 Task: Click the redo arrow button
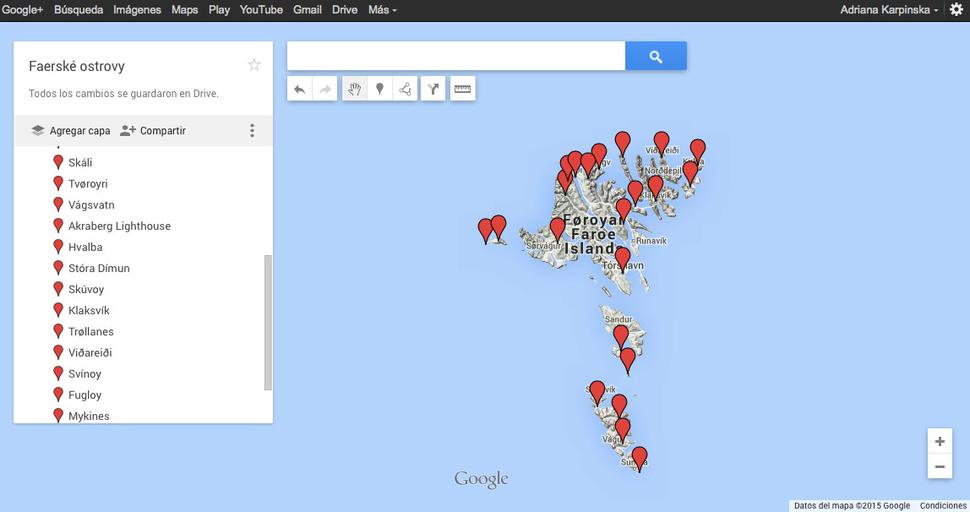(x=325, y=89)
